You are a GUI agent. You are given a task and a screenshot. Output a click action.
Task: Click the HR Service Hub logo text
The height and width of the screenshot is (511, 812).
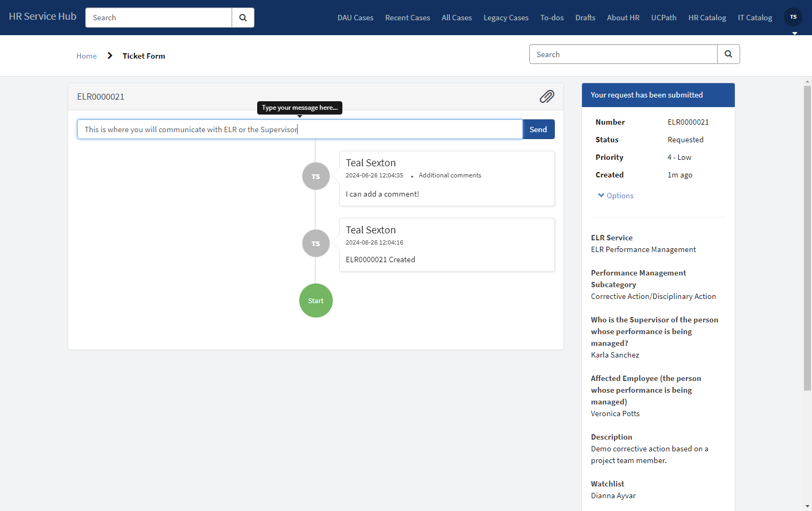point(43,17)
